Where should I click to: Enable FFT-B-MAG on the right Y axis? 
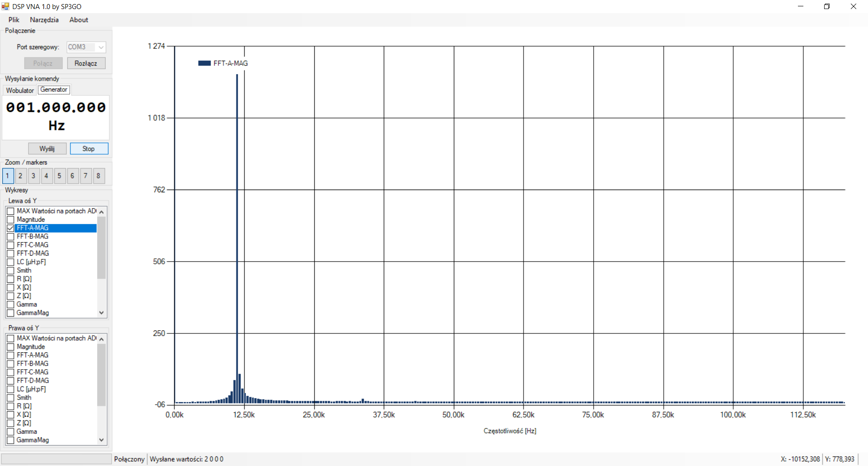click(x=11, y=364)
